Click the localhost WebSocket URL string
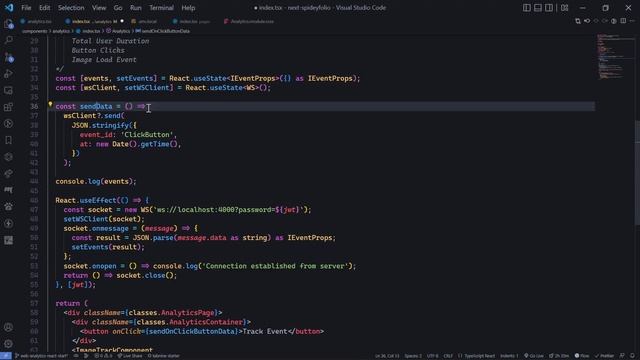640x360 pixels. click(x=228, y=210)
